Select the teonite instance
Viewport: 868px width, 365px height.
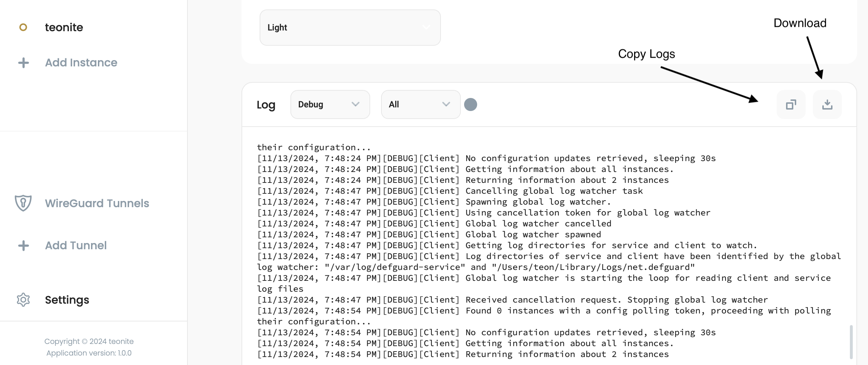(x=64, y=27)
